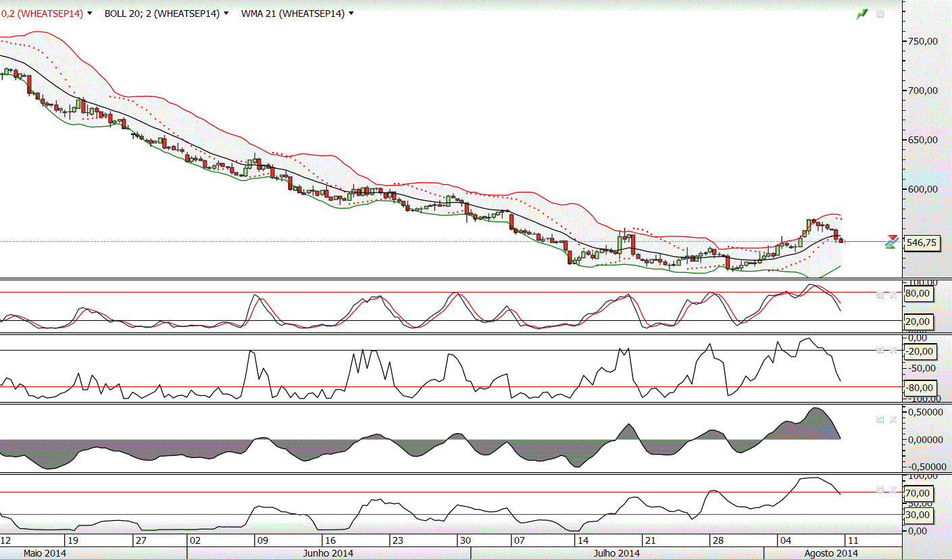Close the stochastic indicator panel
952x560 pixels.
tap(893, 295)
